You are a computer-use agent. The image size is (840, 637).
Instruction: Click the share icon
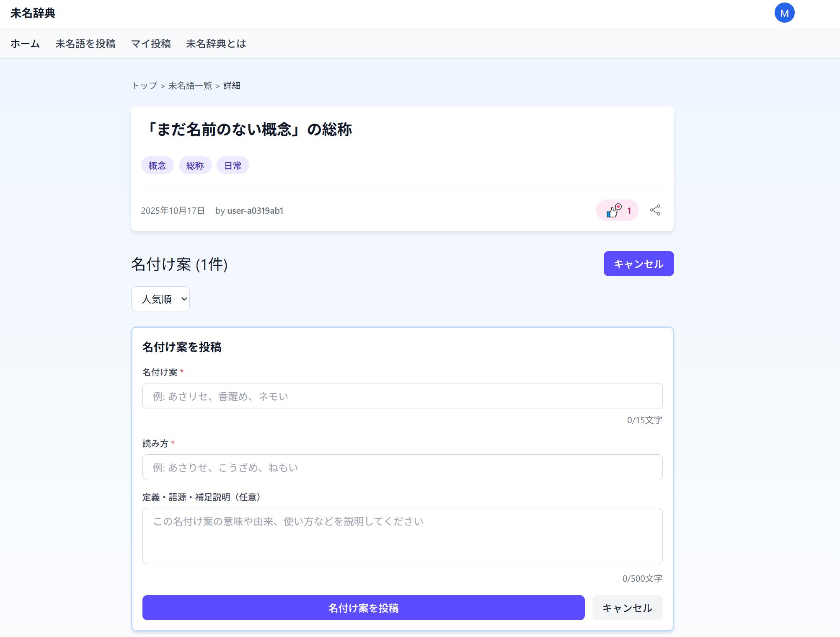point(655,210)
